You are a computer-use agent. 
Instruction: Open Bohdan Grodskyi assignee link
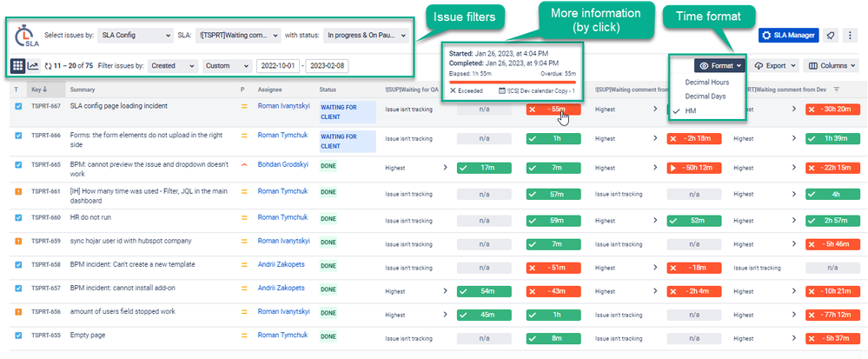pos(283,164)
